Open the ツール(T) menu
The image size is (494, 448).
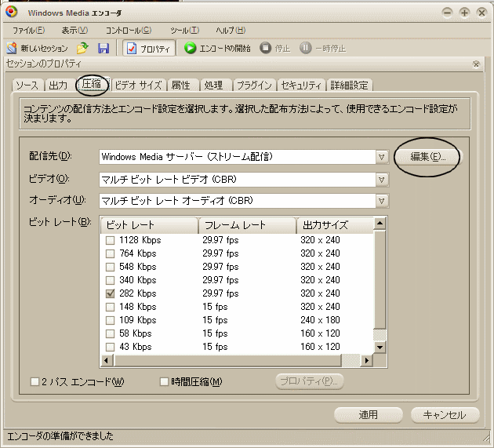click(x=185, y=31)
